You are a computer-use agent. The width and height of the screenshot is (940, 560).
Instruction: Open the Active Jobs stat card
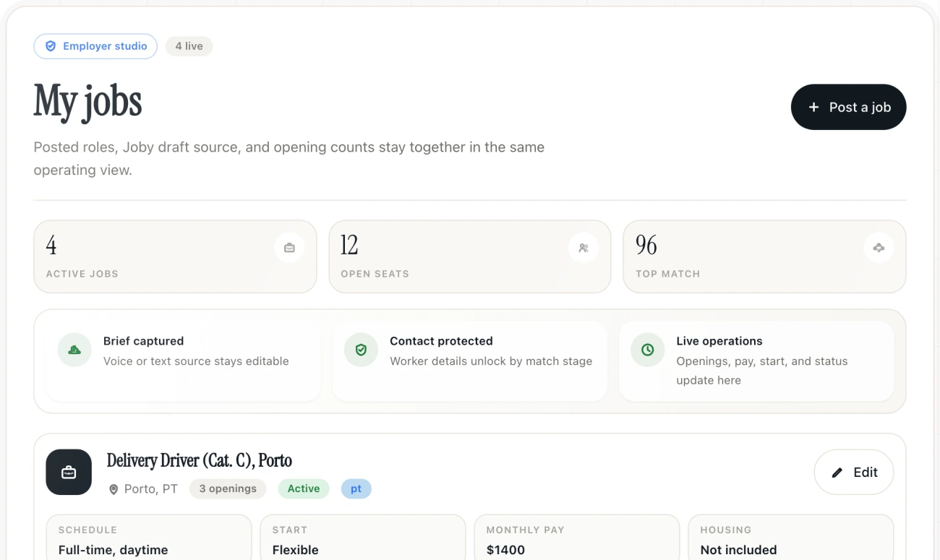(x=175, y=257)
